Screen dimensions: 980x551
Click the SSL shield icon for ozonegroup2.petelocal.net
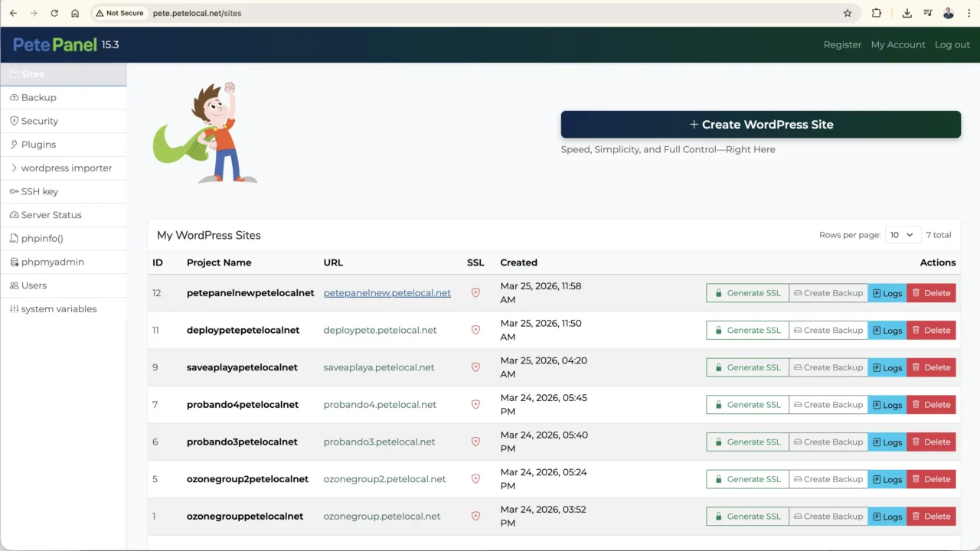[x=475, y=479]
